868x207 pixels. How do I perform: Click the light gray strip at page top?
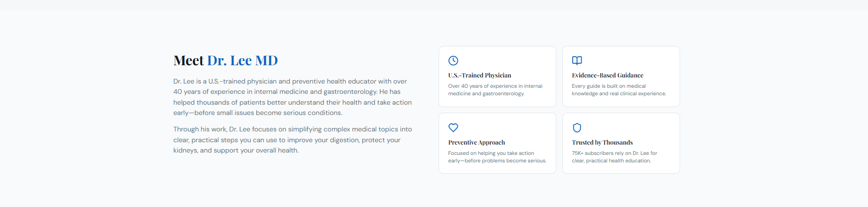pos(434,5)
